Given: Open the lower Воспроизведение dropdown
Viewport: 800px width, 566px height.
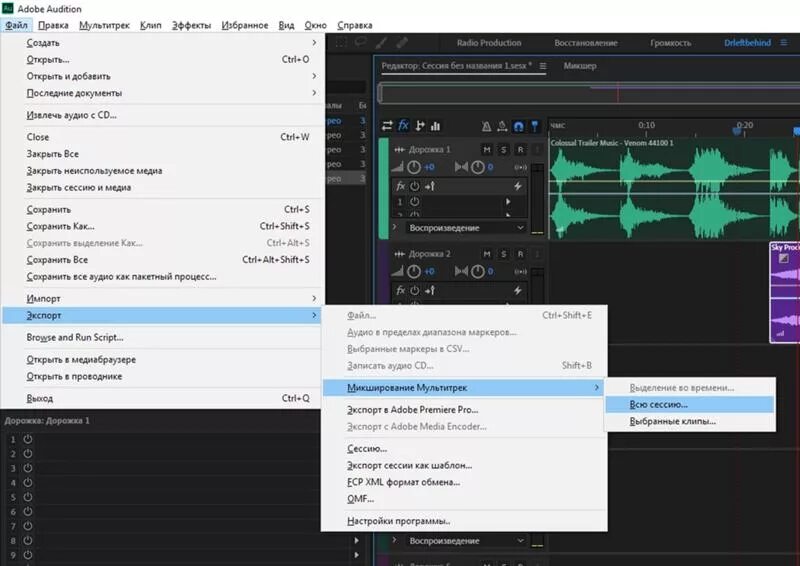Looking at the screenshot, I should [466, 540].
